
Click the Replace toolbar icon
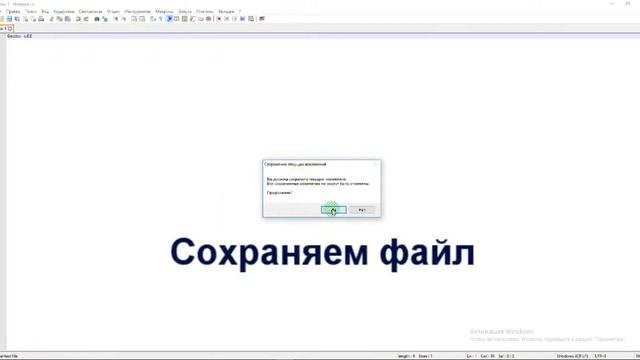coord(105,19)
